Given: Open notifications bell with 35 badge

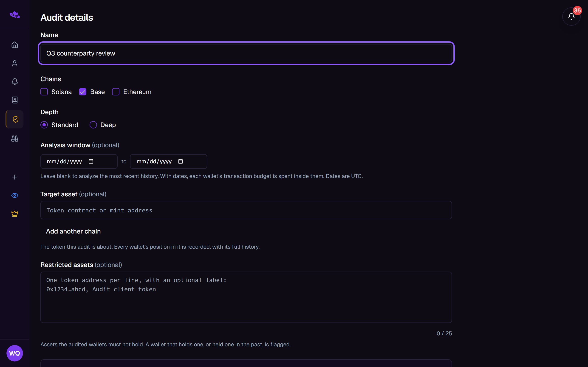Looking at the screenshot, I should pyautogui.click(x=571, y=17).
